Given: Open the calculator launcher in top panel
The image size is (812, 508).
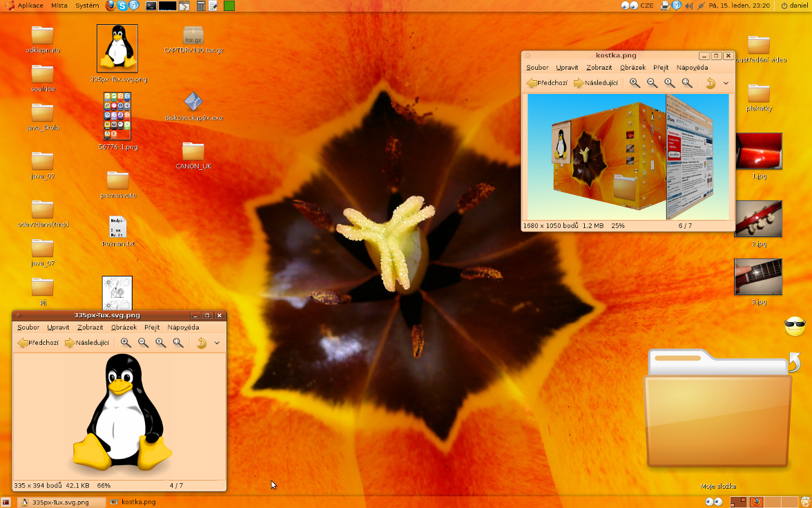Looking at the screenshot, I should 201,6.
